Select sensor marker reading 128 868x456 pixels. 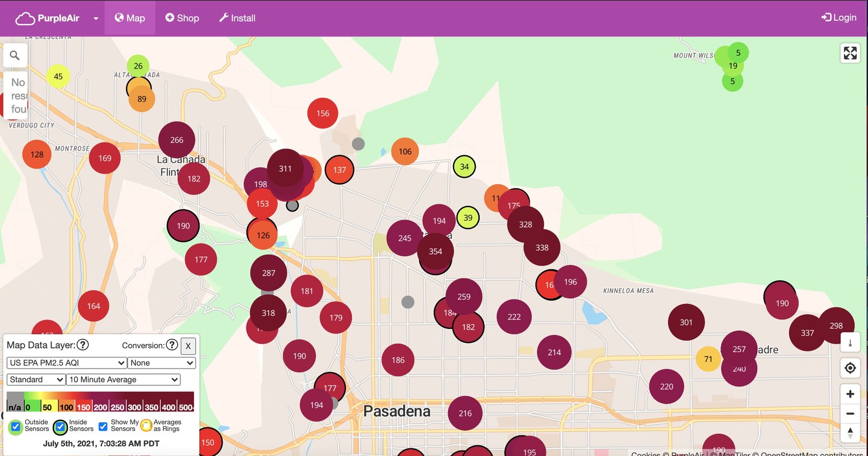tap(37, 154)
